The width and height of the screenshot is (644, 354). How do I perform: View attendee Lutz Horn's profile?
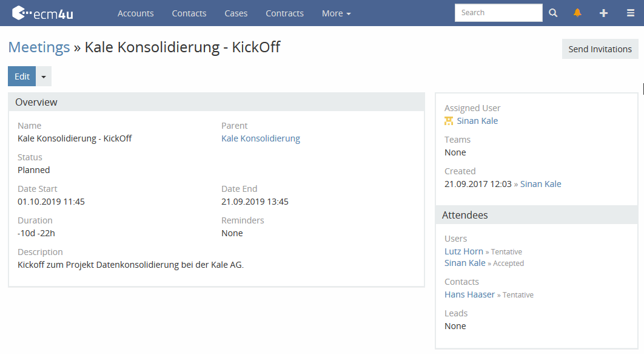[x=463, y=251]
